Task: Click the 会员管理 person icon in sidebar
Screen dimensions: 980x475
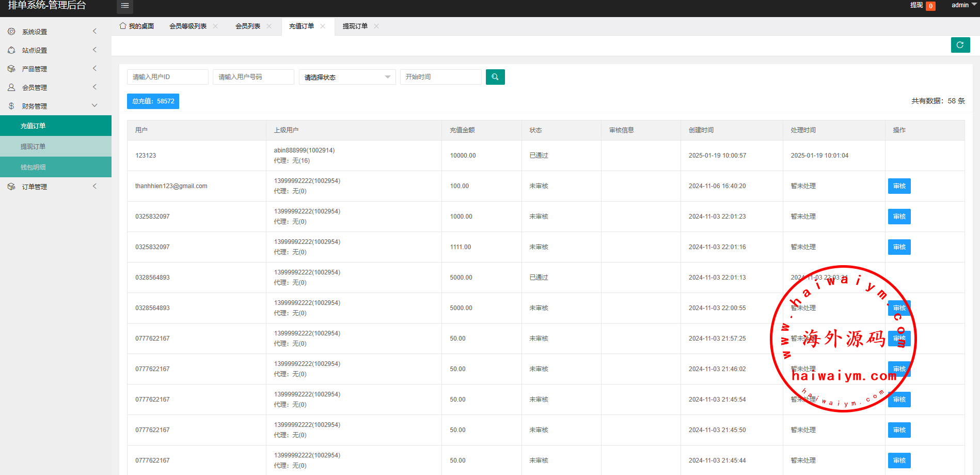Action: point(11,87)
